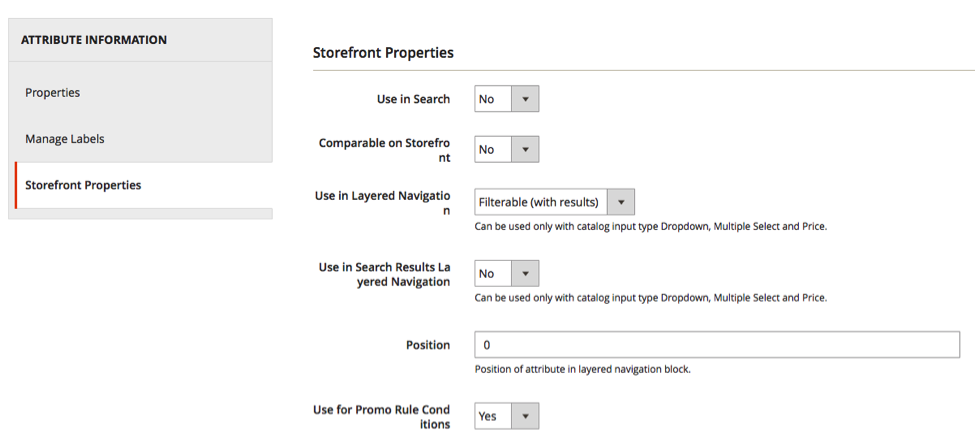975x438 pixels.
Task: Open the Use in Layered Navigation combo box
Action: coord(554,202)
